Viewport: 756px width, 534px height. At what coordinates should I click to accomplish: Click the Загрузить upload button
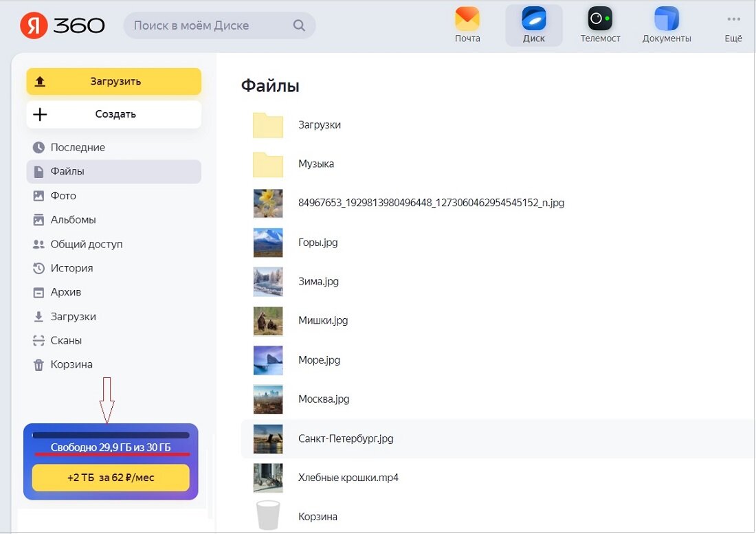[x=114, y=82]
